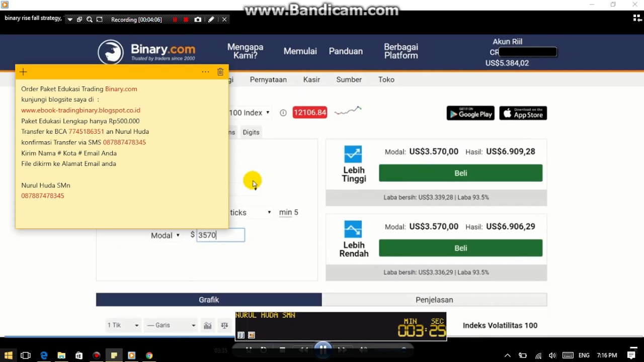Buy the Lebih Tinggi contract
Viewport: 644px width, 362px height.
pyautogui.click(x=460, y=173)
